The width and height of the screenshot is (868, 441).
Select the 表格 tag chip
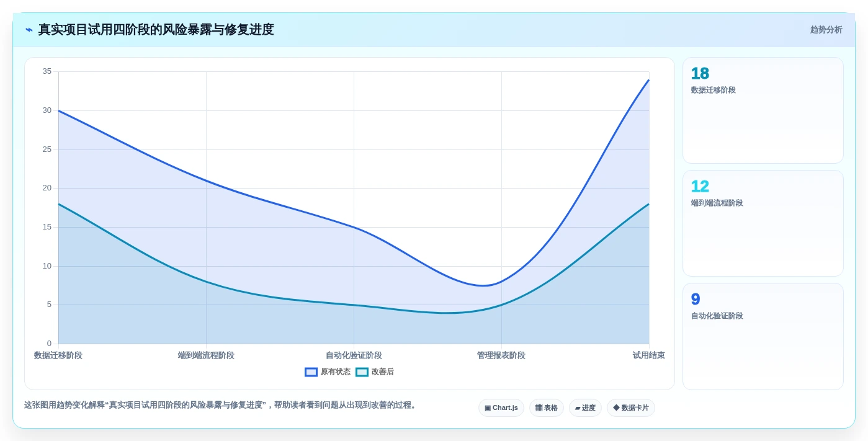(x=547, y=408)
